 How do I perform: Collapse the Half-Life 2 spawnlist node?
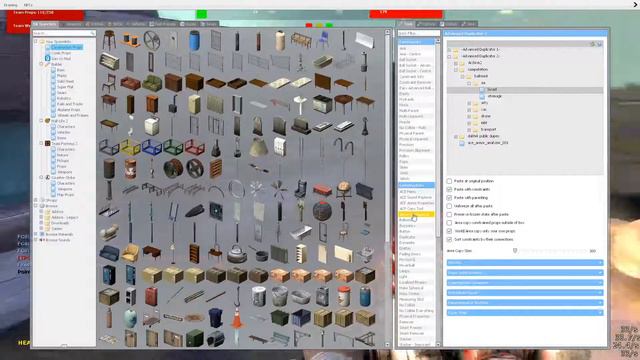pyautogui.click(x=41, y=121)
